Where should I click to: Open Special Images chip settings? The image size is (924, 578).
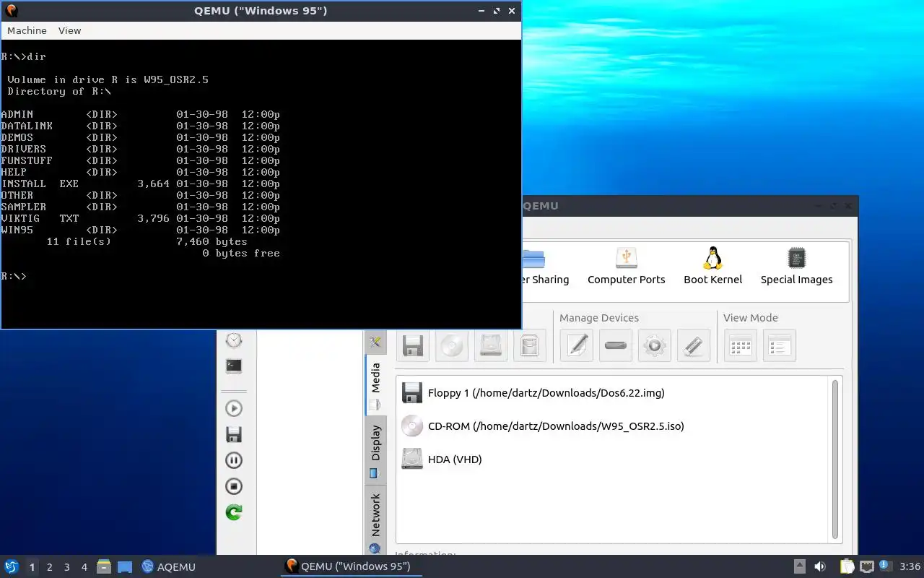(x=796, y=267)
